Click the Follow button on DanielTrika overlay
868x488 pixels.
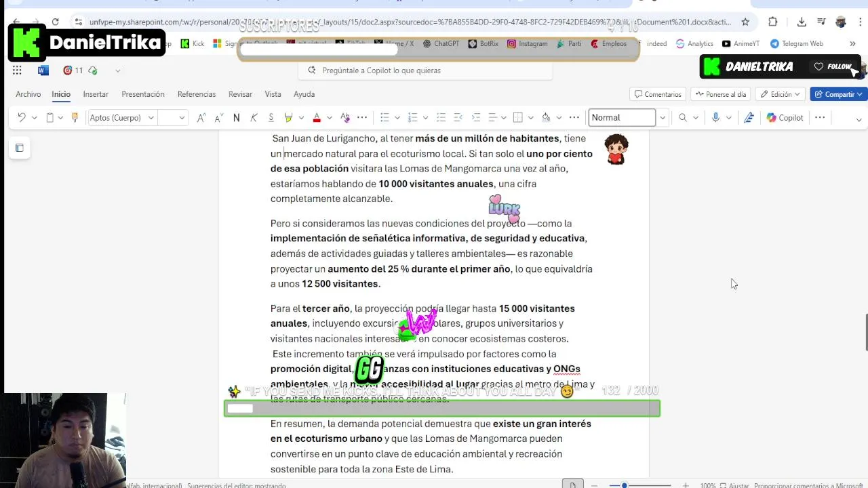point(833,66)
